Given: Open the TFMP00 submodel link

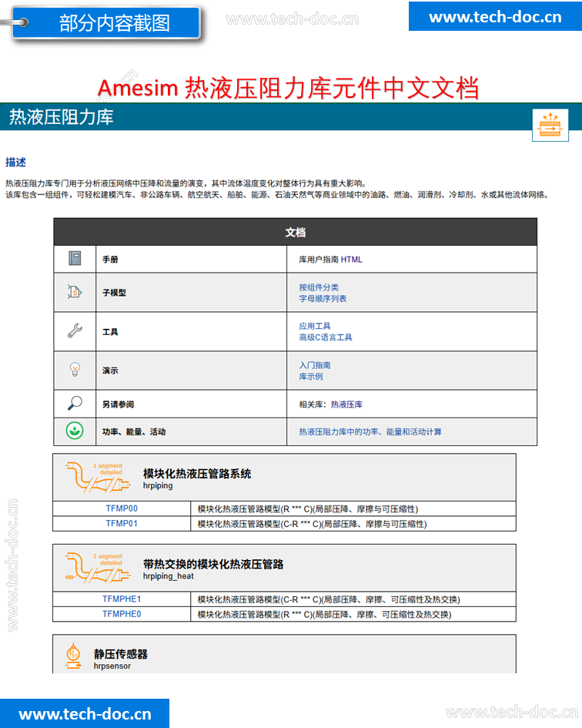Looking at the screenshot, I should point(122,508).
